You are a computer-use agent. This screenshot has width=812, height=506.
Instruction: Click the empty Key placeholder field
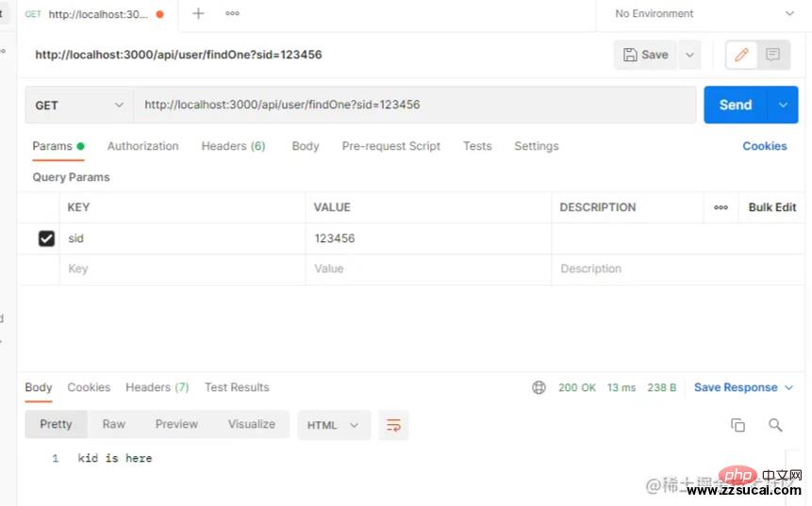(x=182, y=269)
